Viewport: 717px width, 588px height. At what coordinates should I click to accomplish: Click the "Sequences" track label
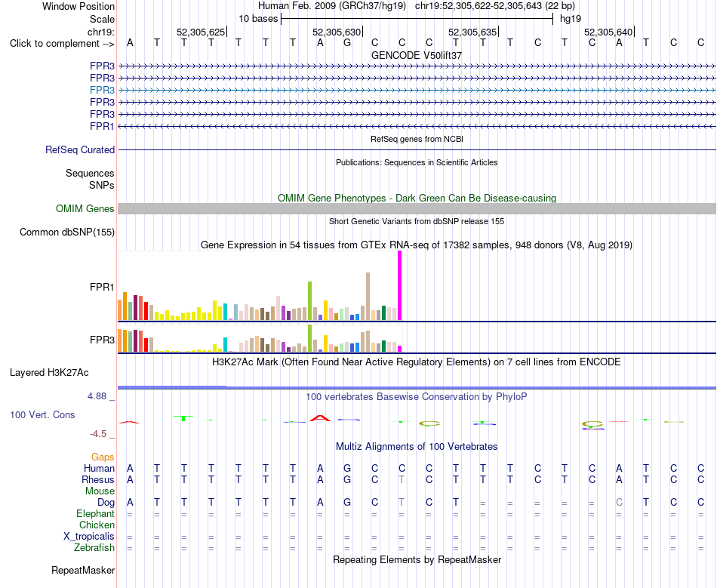[90, 174]
